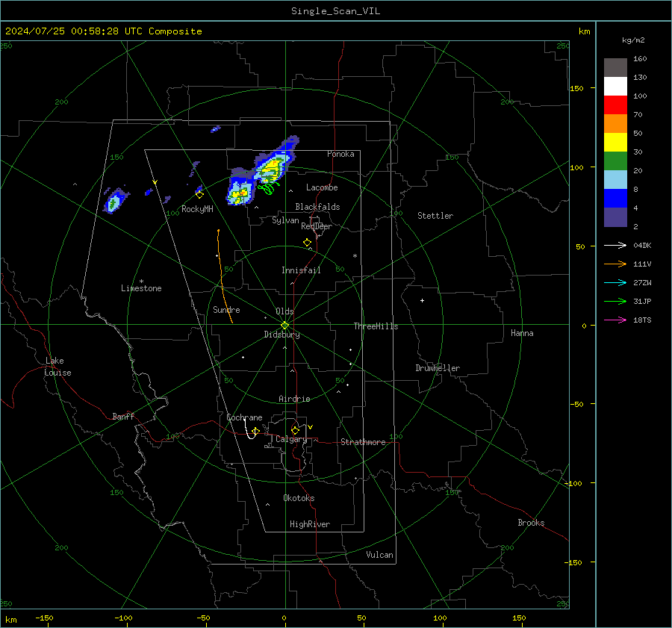672x628 pixels.
Task: Click the white 04DK track arrow in legend
Action: pyautogui.click(x=615, y=245)
